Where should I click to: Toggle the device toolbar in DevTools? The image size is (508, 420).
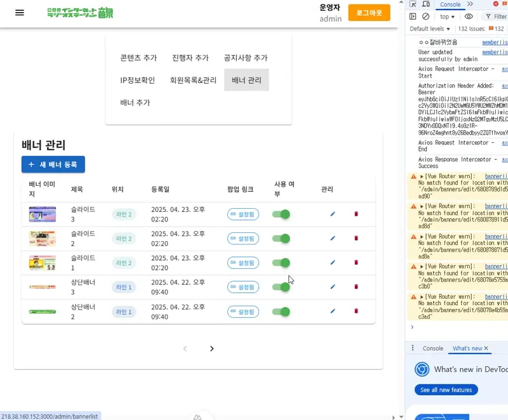tap(426, 4)
